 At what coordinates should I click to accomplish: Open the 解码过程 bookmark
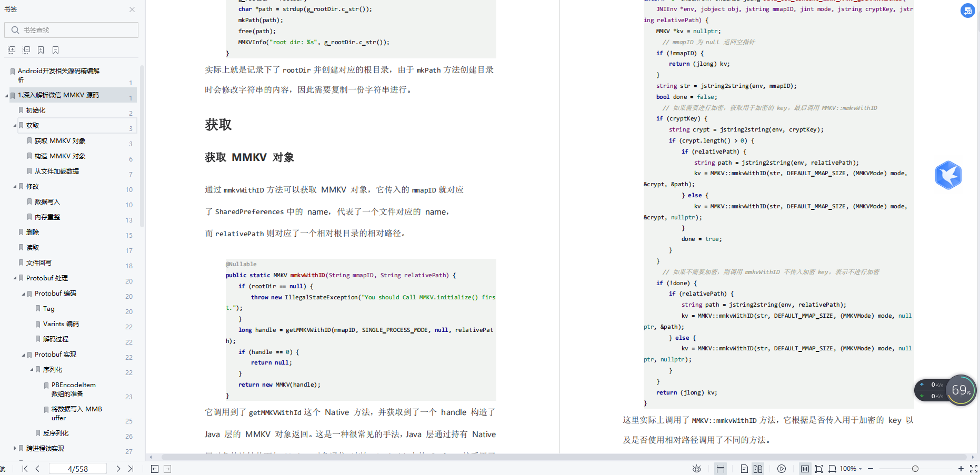pos(56,339)
